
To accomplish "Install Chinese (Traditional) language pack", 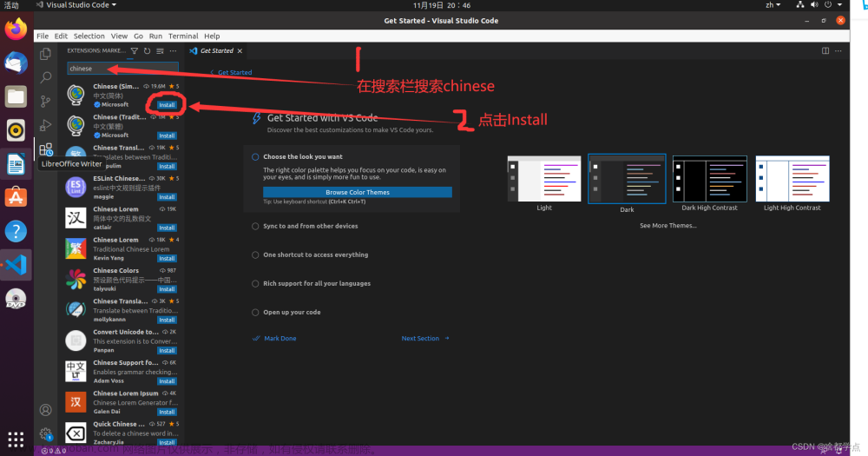I will click(167, 135).
